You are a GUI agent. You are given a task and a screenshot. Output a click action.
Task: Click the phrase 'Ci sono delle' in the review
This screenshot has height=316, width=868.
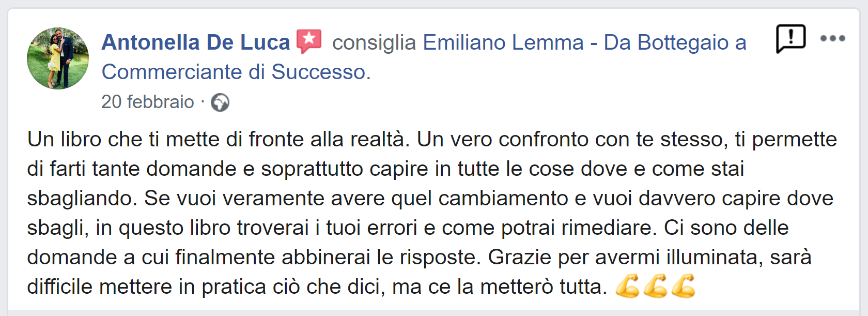click(x=726, y=228)
